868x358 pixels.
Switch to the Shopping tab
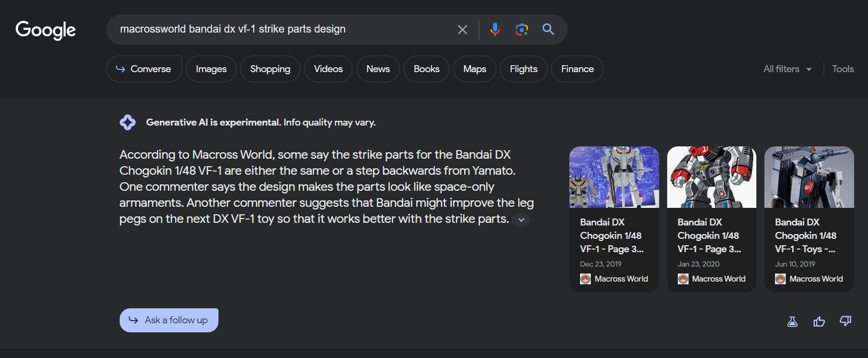pos(270,69)
